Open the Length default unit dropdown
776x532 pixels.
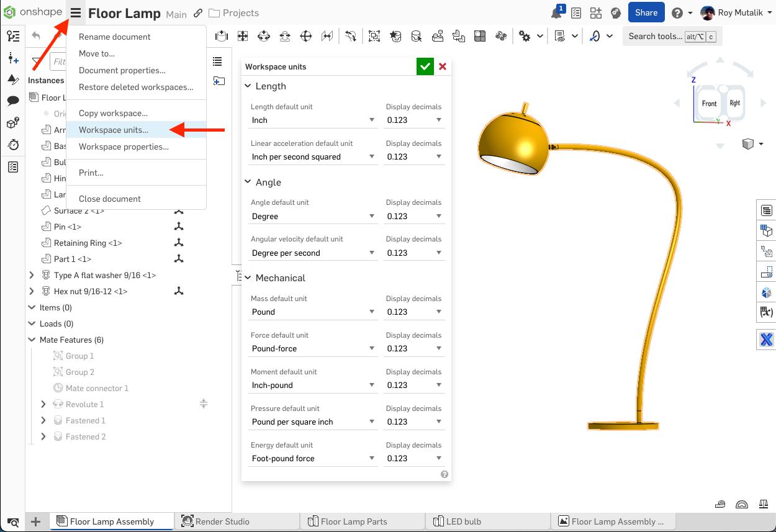(314, 120)
